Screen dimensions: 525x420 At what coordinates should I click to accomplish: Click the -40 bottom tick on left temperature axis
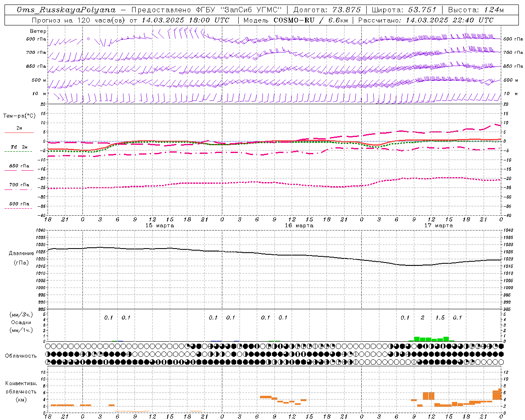42,215
